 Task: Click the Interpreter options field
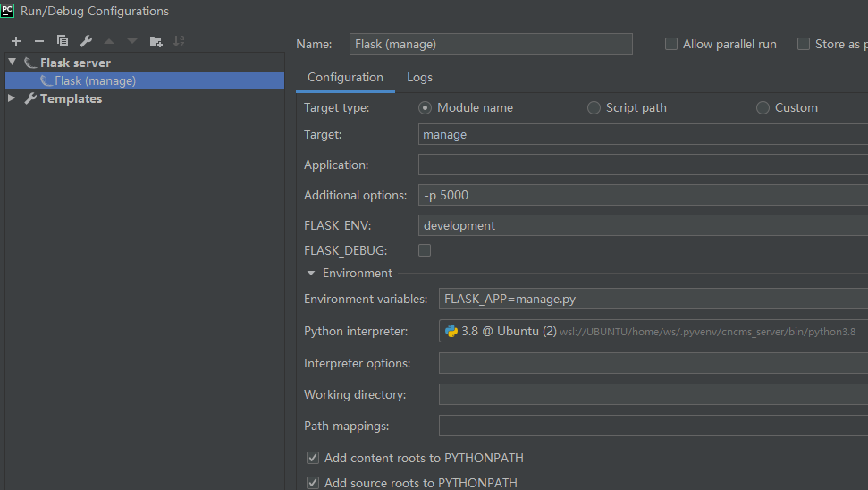[x=653, y=363]
